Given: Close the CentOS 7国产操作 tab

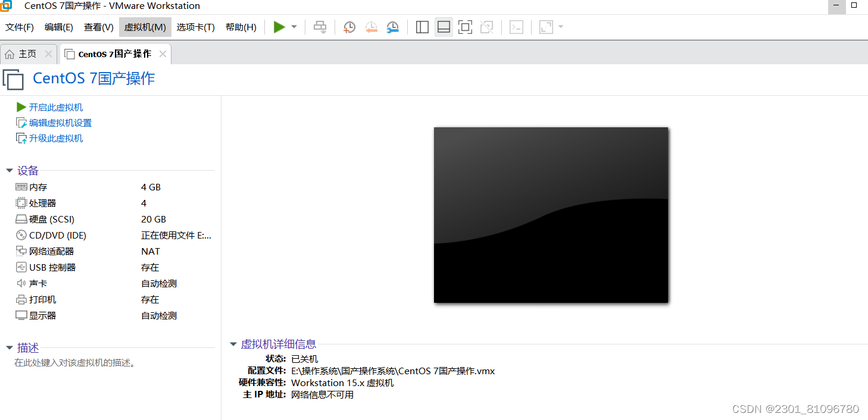Looking at the screenshot, I should click(163, 54).
